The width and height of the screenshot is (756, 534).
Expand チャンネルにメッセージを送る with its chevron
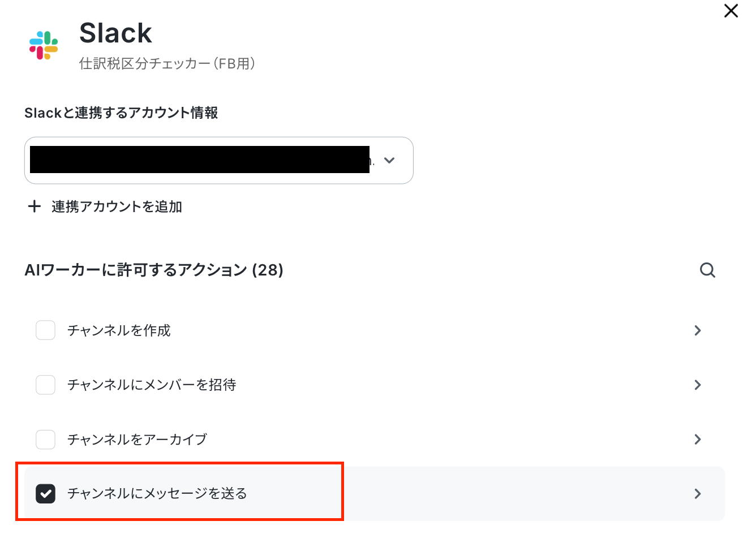[x=698, y=493]
